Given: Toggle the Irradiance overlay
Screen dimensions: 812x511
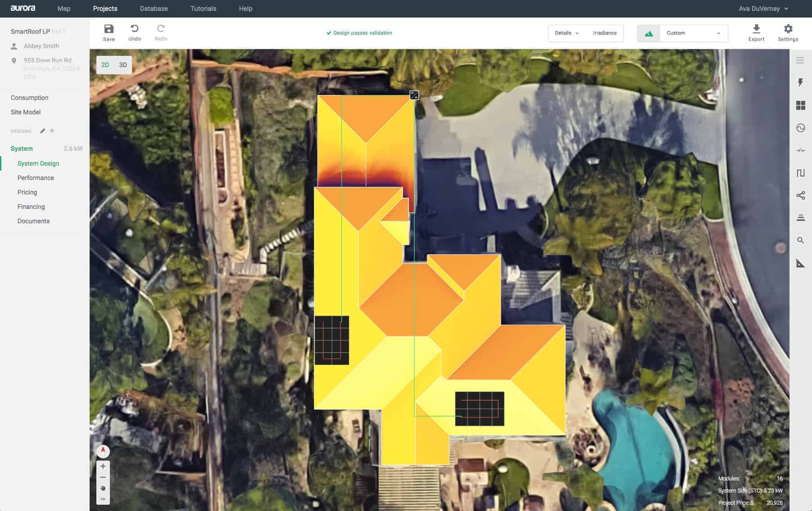Looking at the screenshot, I should [604, 33].
